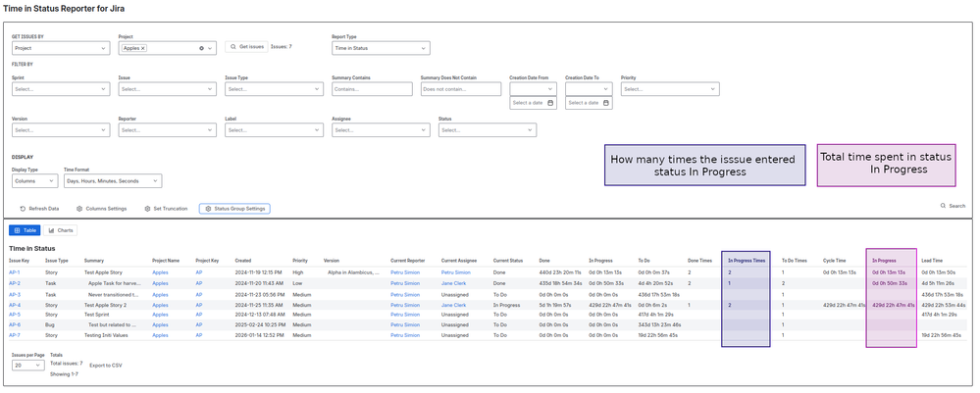Open the Version filter dropdown

click(61, 130)
